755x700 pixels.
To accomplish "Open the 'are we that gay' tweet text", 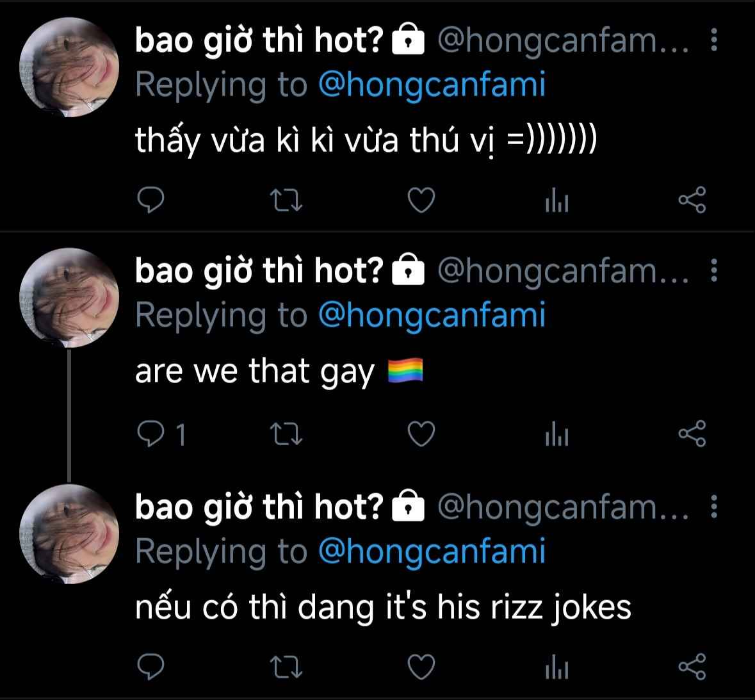I will [x=254, y=371].
